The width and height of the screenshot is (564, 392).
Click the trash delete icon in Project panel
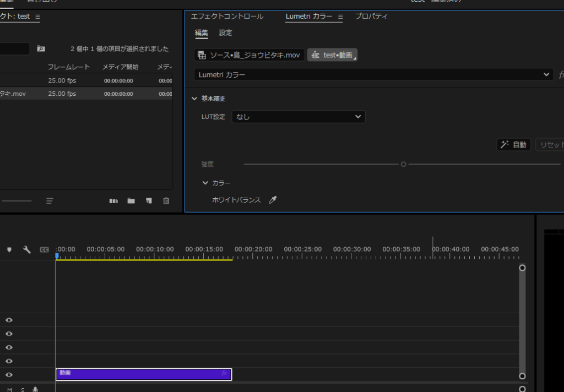pyautogui.click(x=166, y=200)
